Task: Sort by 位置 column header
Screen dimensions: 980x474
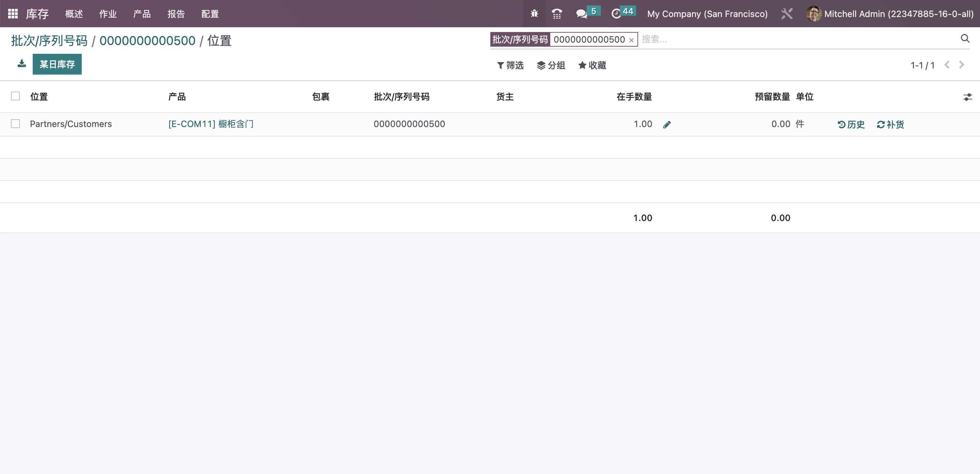Action: click(39, 97)
